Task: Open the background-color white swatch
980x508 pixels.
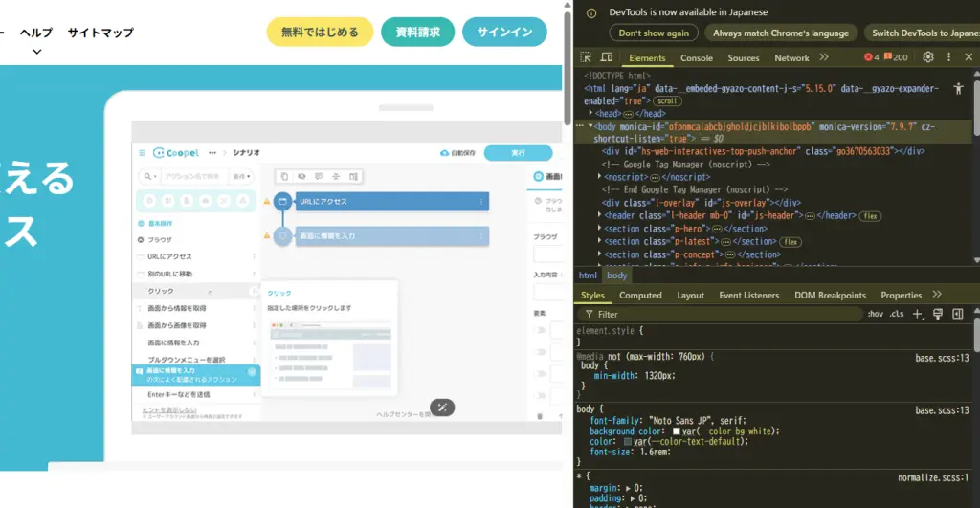Action: point(677,431)
